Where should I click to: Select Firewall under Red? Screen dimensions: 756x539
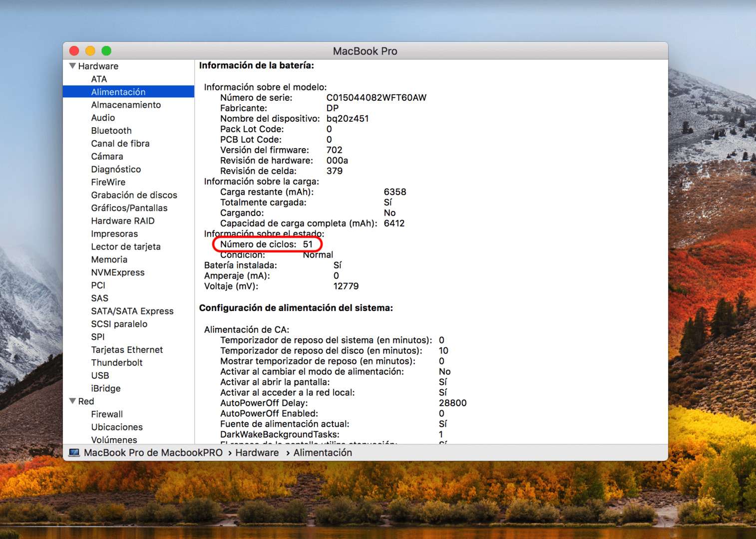[x=107, y=414]
